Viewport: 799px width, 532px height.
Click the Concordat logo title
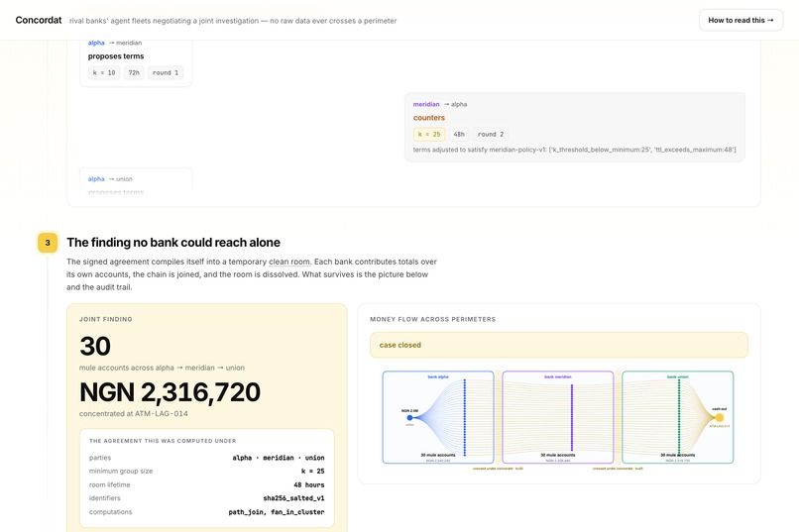click(39, 21)
